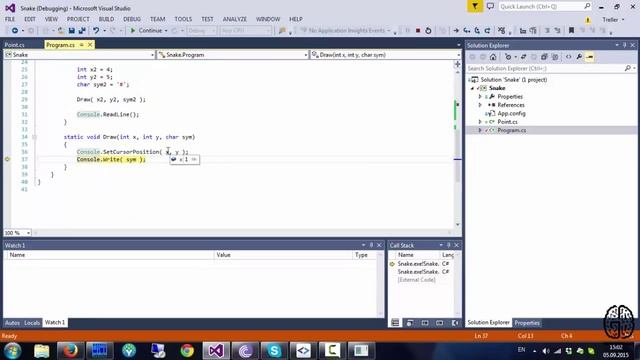The image size is (640, 360).
Task: Click the yellow notifications filter icon
Action: (x=475, y=7)
